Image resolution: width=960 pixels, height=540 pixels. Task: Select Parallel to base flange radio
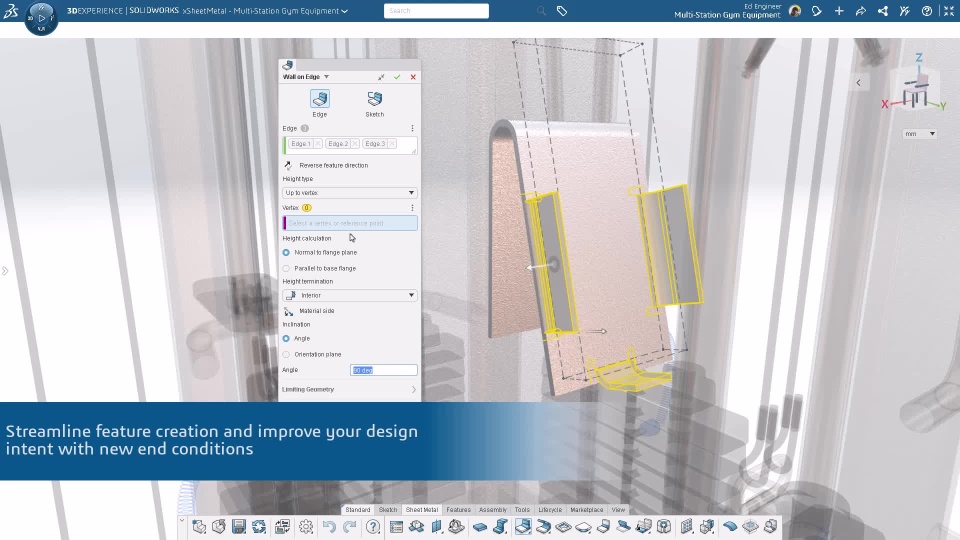pyautogui.click(x=286, y=268)
